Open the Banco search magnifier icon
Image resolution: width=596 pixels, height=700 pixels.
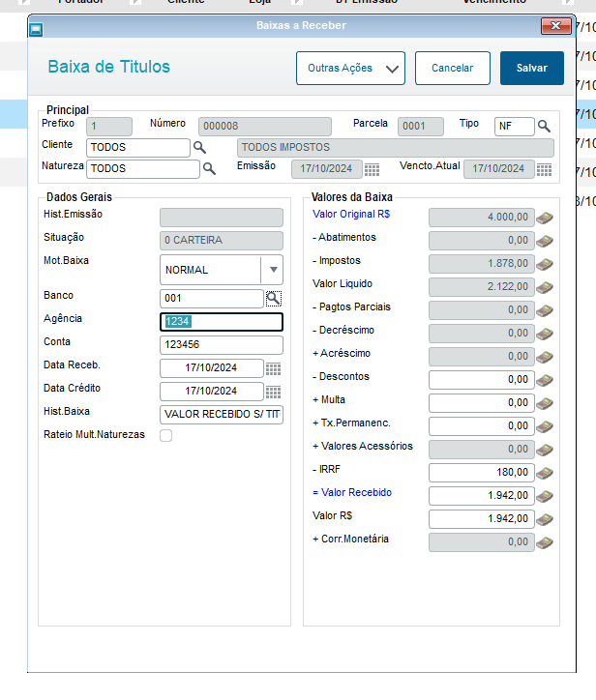click(274, 299)
